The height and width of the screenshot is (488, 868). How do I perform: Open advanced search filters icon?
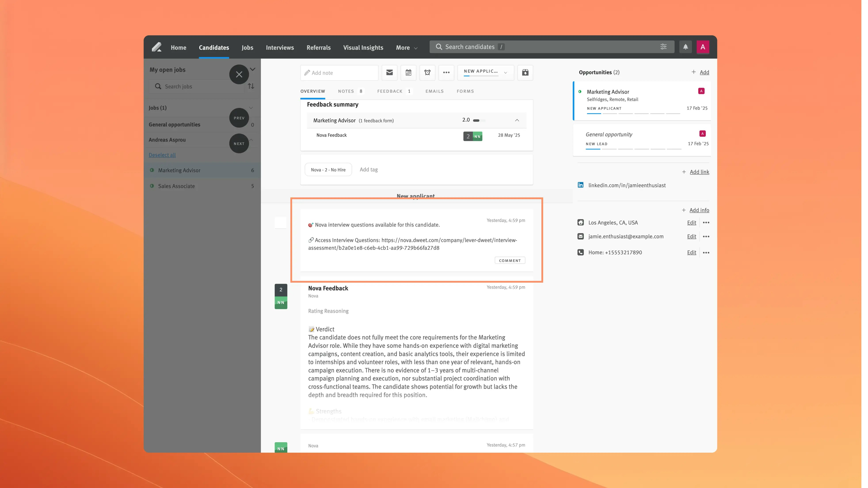coord(663,46)
